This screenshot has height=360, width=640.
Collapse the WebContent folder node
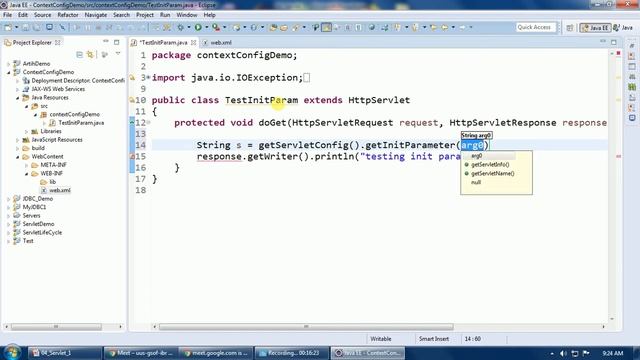18,157
